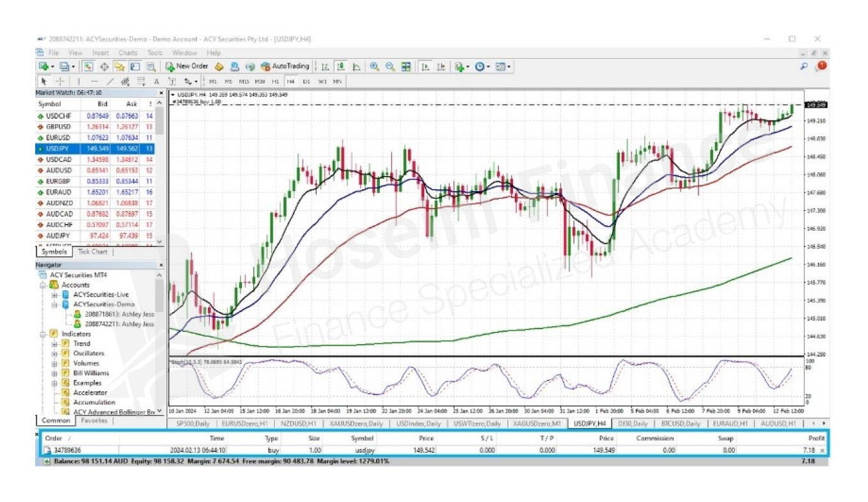Screen dimensions: 868x502
Task: Open the MetaEditor yellow book icon
Action: click(218, 66)
